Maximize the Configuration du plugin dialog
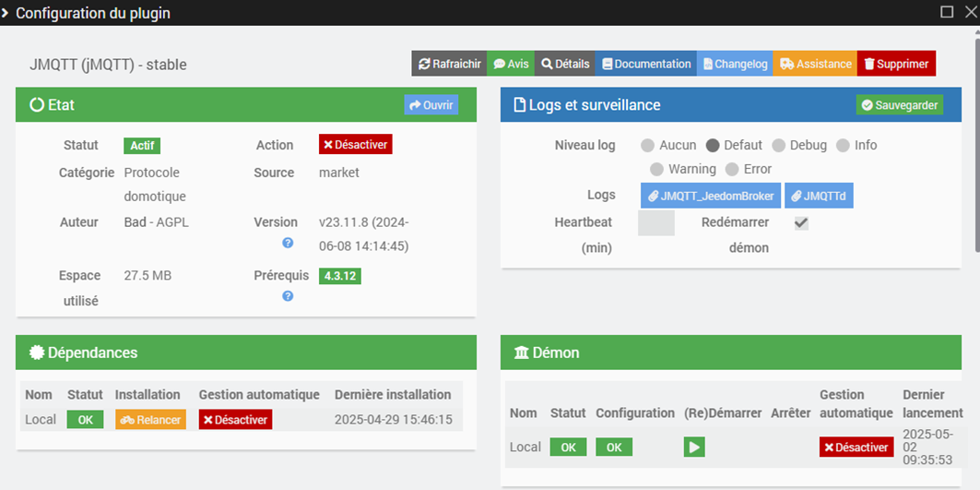Screen dimensions: 980x490 [x=947, y=12]
